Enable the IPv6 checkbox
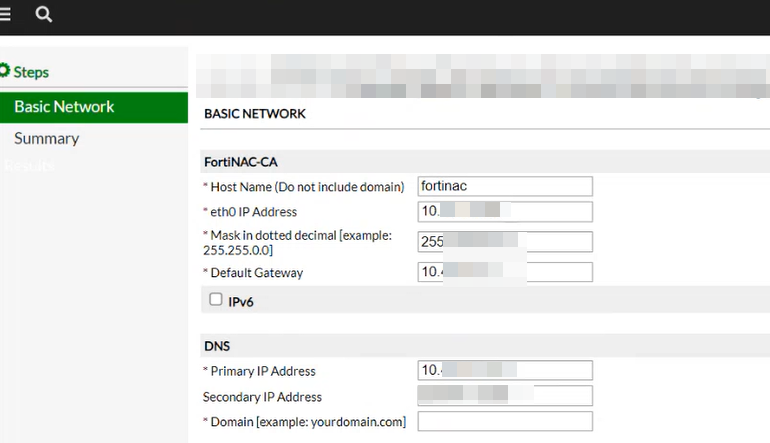The image size is (770, 443). coord(216,299)
